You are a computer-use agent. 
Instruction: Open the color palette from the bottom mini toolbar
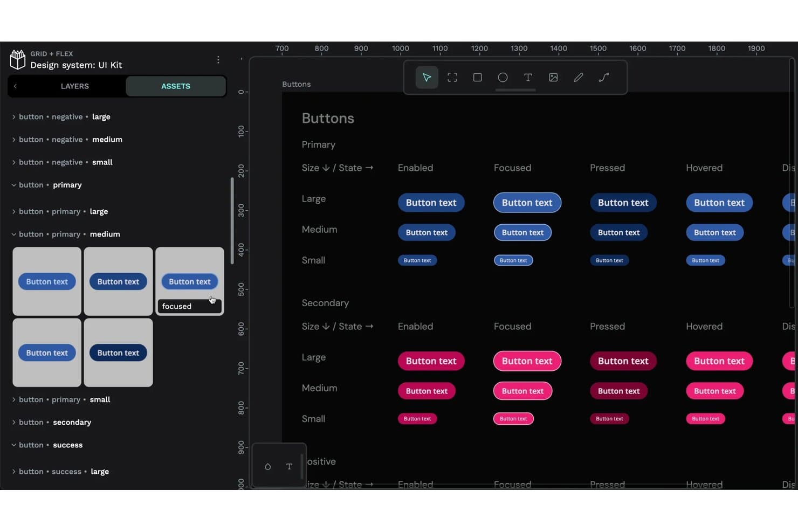coord(267,467)
